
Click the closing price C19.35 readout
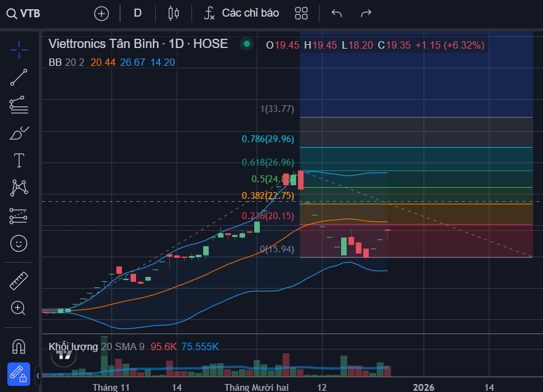pos(394,46)
